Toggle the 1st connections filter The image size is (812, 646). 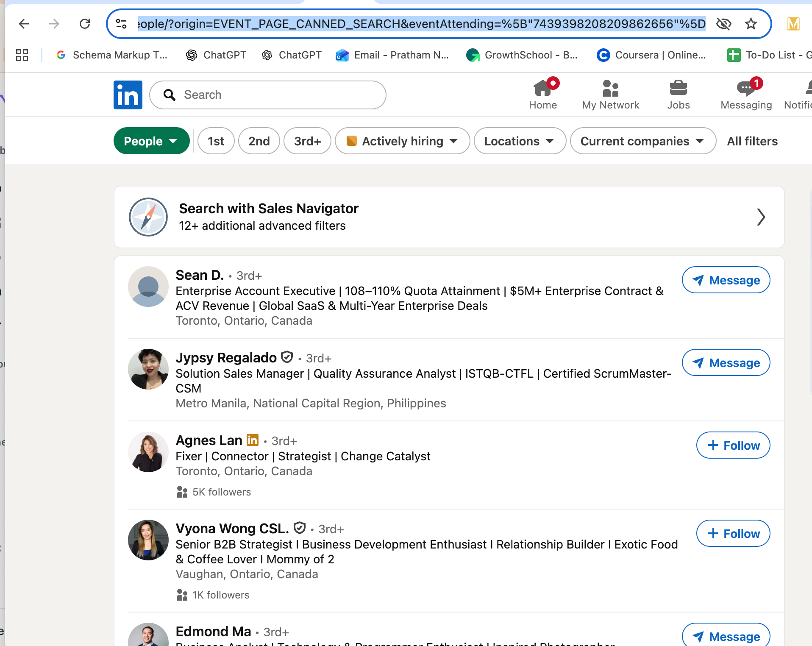[216, 141]
